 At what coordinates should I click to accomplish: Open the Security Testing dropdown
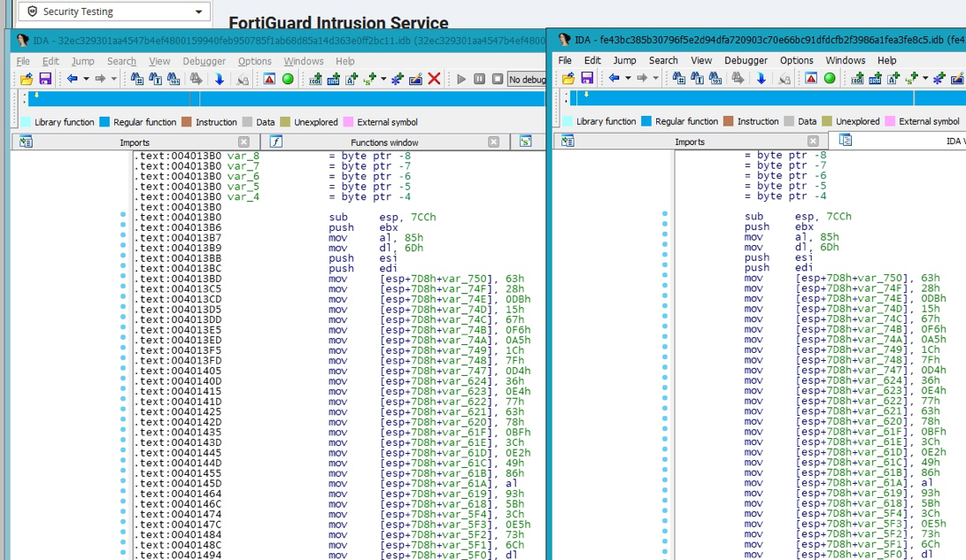[x=114, y=12]
